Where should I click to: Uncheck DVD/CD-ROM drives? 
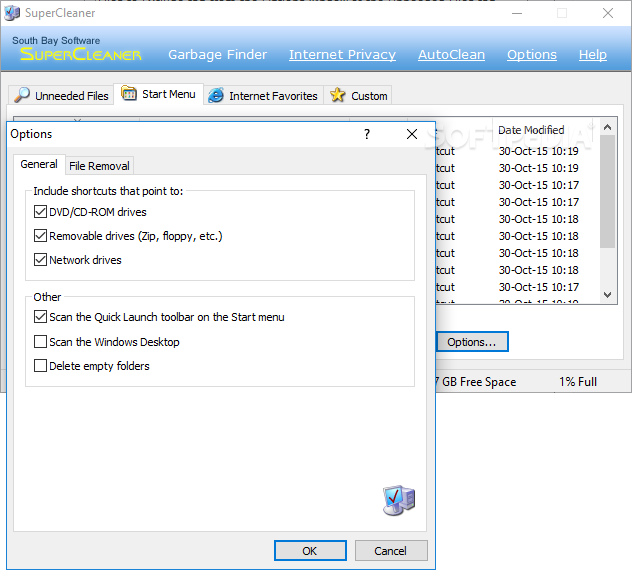[x=40, y=212]
